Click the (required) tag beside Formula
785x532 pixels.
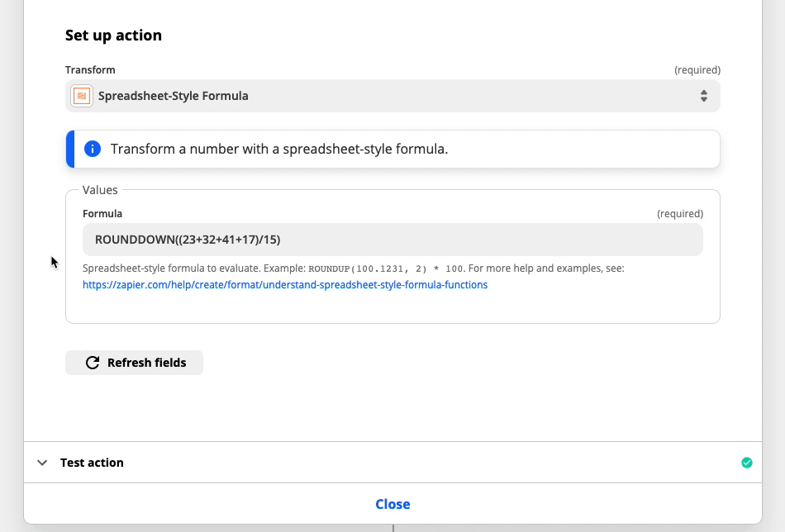(x=680, y=214)
